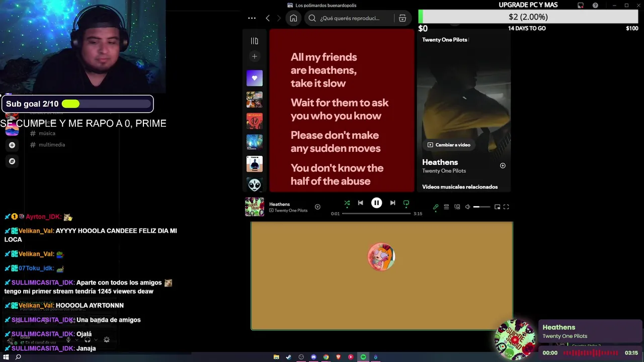Screen dimensions: 644x362
Task: Click the Sub goal 2/10 progress bar
Action: point(106,104)
